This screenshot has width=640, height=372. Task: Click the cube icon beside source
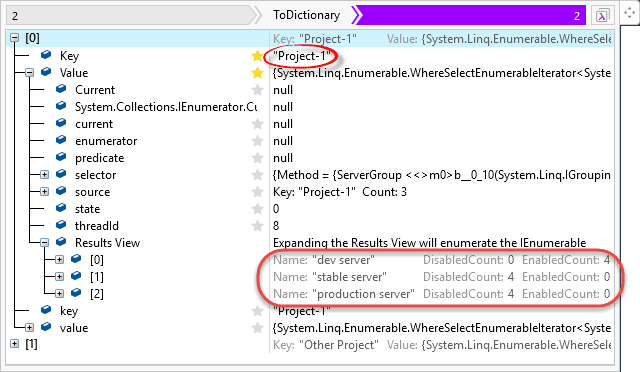click(61, 191)
